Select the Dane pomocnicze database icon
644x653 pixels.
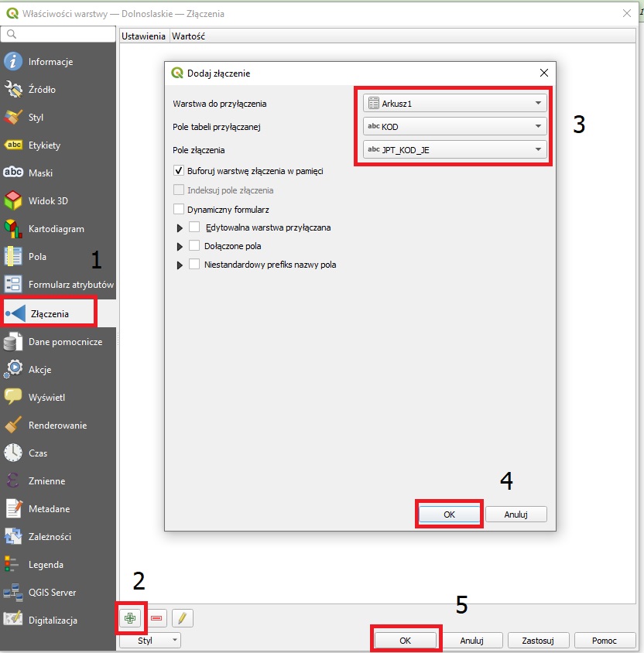pyautogui.click(x=13, y=342)
